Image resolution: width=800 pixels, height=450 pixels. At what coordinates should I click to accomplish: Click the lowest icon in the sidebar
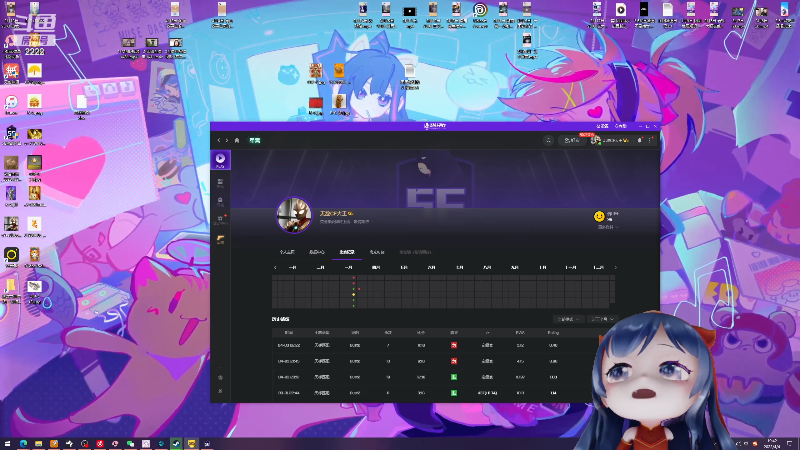click(x=220, y=391)
